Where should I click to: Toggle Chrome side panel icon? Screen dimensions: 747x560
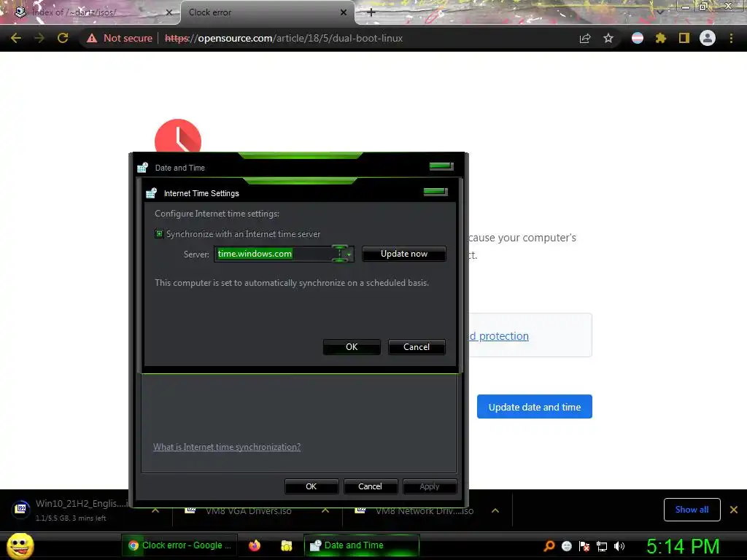[684, 38]
